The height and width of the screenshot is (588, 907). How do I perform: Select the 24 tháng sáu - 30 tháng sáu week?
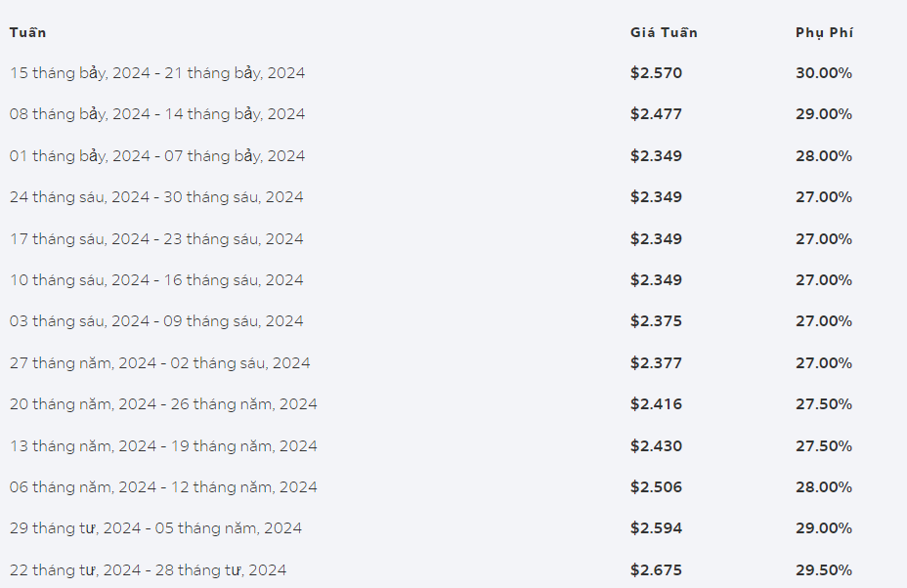tap(156, 197)
